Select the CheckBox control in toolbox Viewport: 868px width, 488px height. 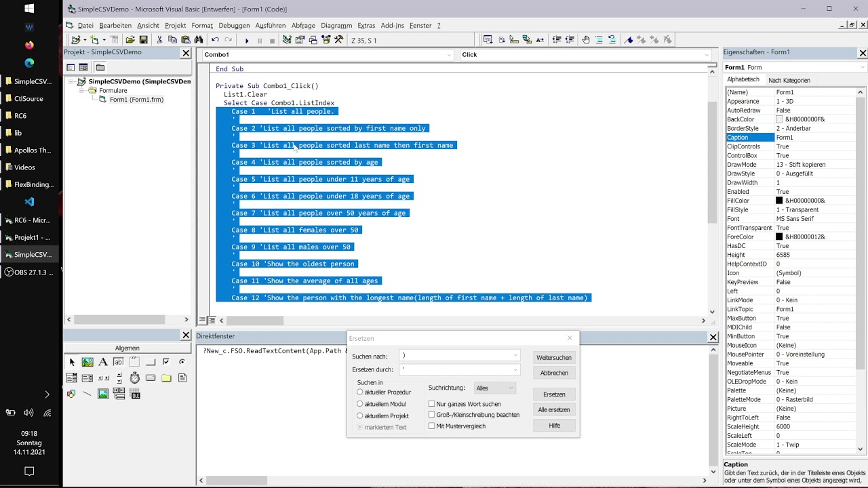[x=166, y=362]
